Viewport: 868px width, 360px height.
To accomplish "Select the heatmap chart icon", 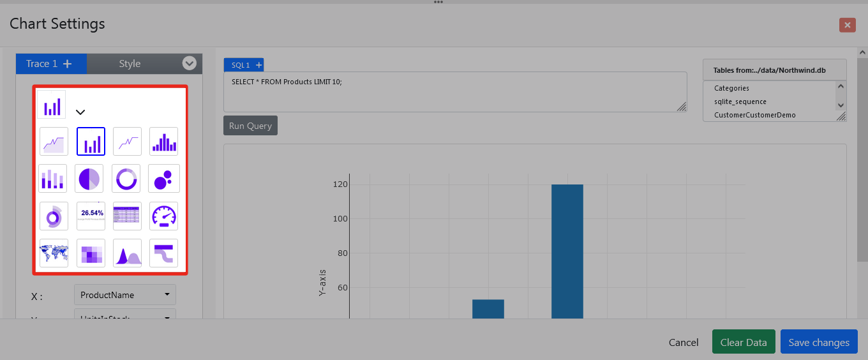I will [91, 253].
